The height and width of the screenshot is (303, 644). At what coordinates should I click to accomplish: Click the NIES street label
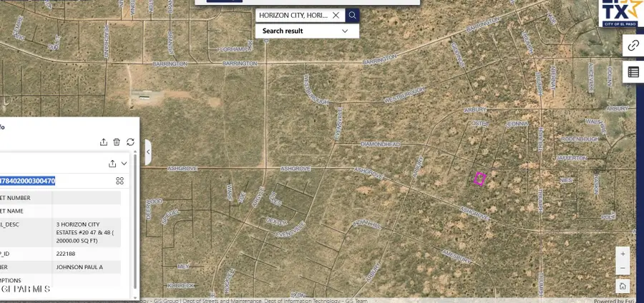click(566, 180)
